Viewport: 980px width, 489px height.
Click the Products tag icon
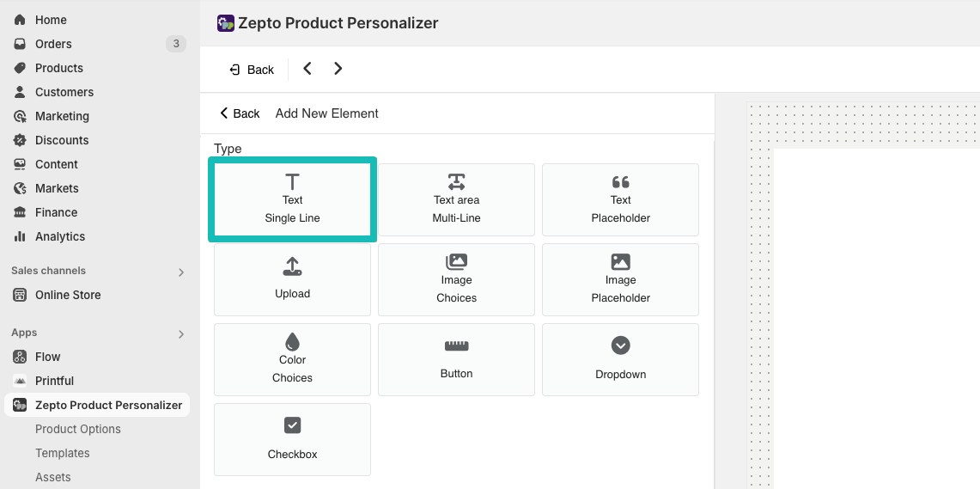click(20, 68)
